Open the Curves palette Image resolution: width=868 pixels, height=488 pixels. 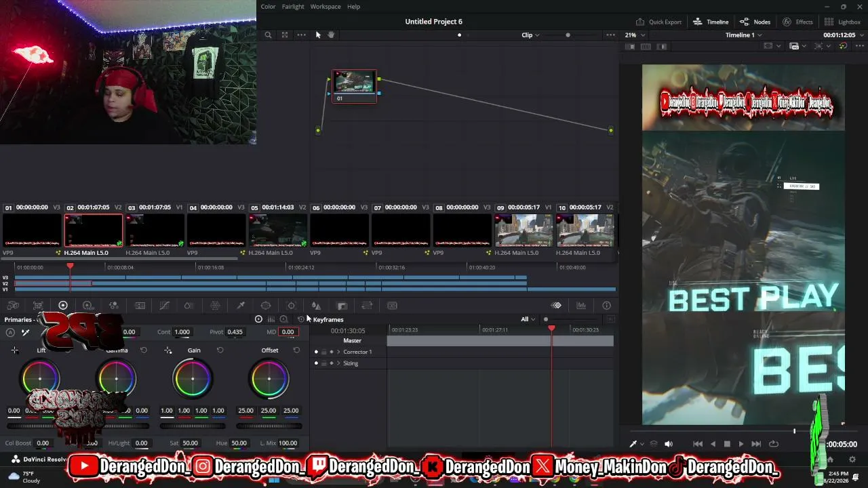pyautogui.click(x=164, y=306)
